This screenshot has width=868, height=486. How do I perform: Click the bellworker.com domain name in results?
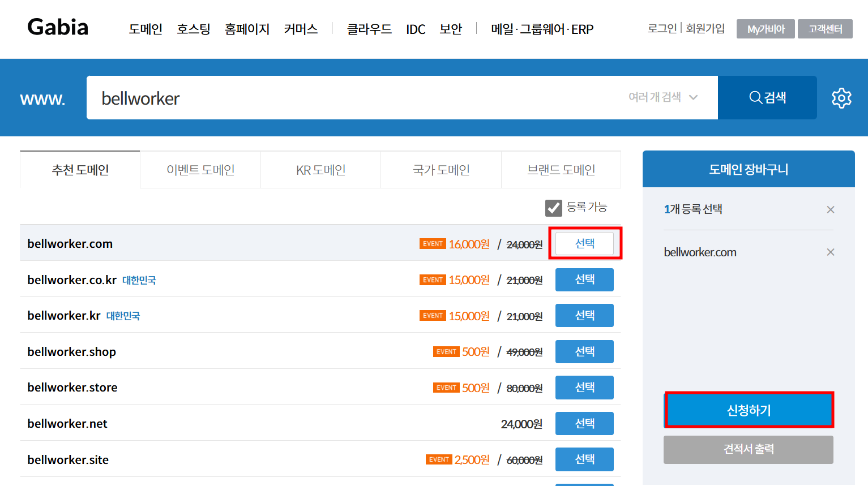70,244
